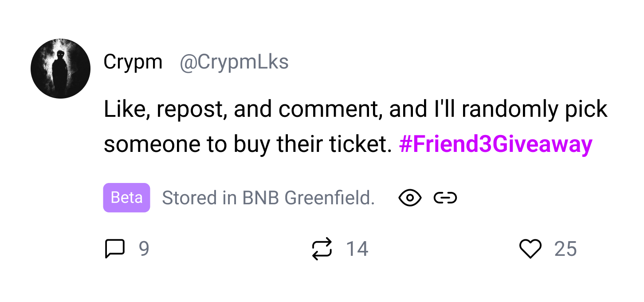Toggle the eye view icon

click(410, 198)
